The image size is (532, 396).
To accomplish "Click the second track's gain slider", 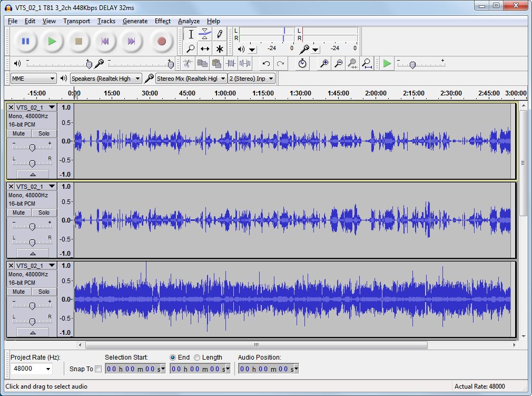I will click(x=32, y=227).
